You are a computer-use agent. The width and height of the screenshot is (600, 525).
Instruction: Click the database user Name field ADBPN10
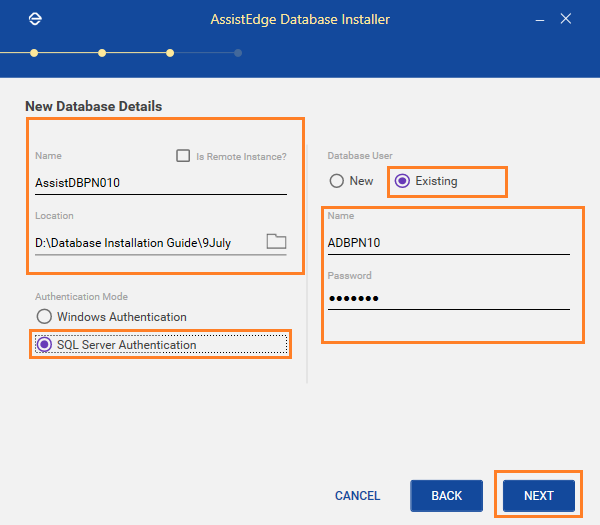pyautogui.click(x=448, y=243)
